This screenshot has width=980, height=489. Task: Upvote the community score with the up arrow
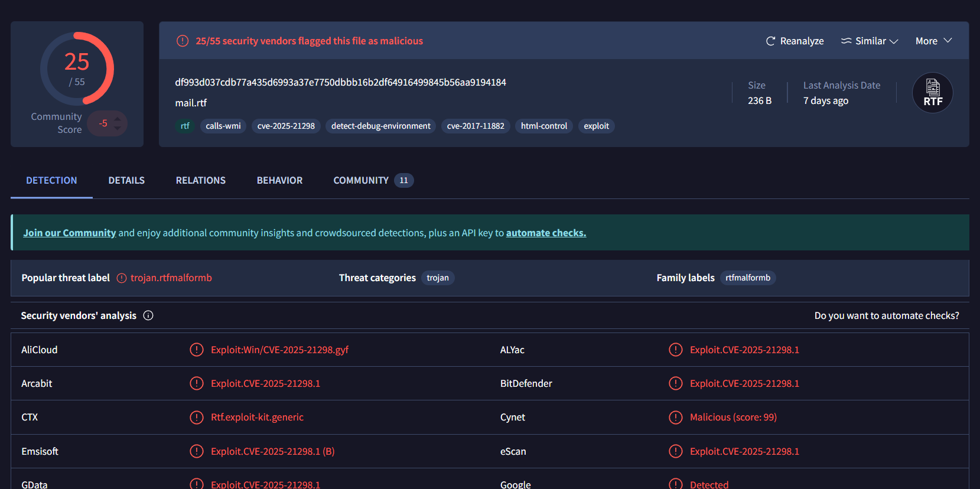(x=118, y=119)
